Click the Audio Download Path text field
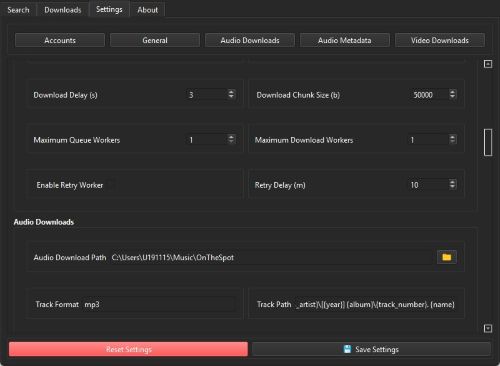This screenshot has height=366, width=500. tap(271, 257)
